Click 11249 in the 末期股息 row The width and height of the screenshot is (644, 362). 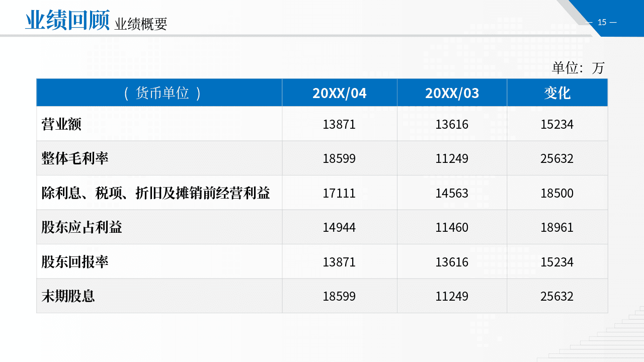(452, 297)
